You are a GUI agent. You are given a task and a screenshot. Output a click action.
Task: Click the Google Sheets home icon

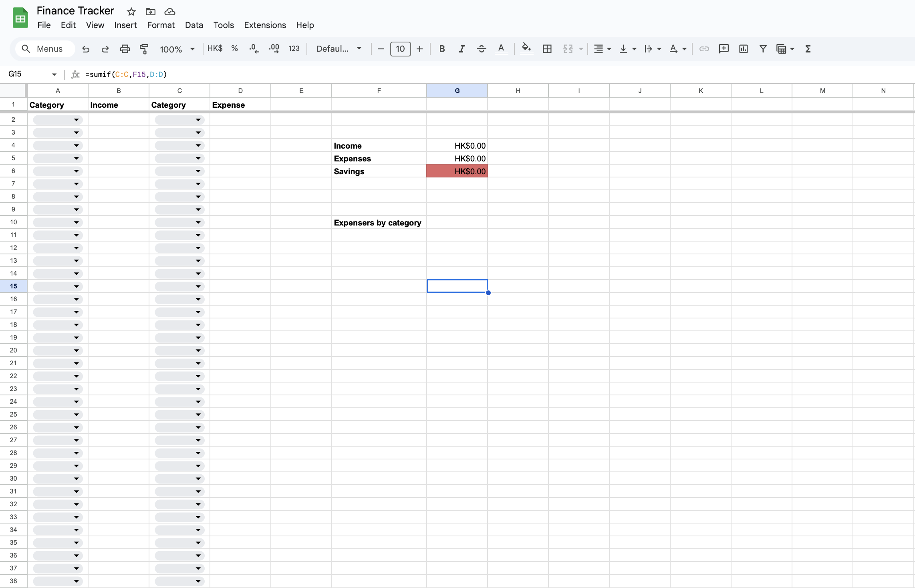(20, 18)
